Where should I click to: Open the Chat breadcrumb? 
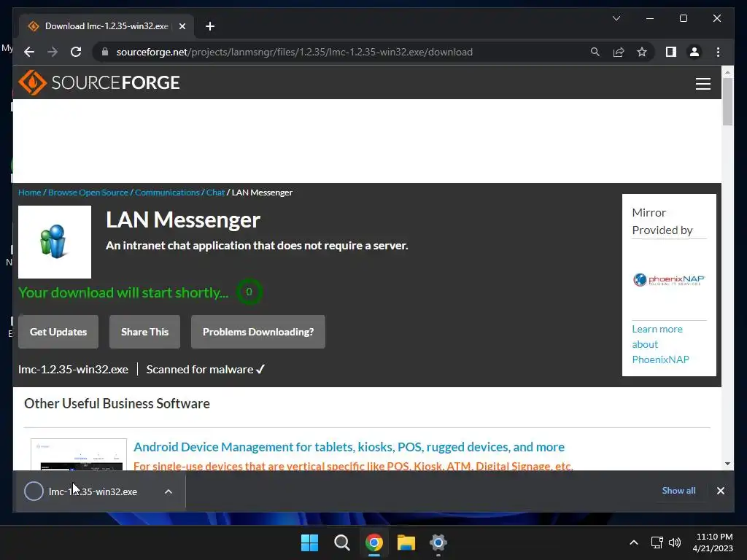[215, 192]
